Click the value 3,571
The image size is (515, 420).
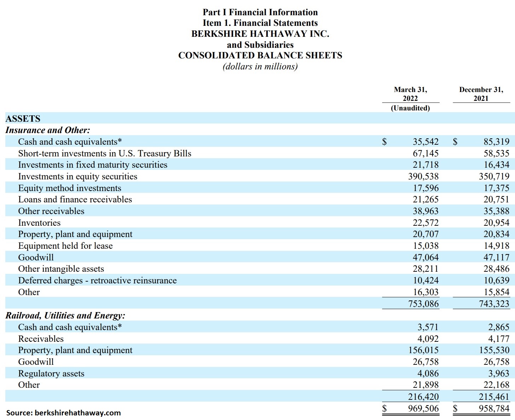428,327
